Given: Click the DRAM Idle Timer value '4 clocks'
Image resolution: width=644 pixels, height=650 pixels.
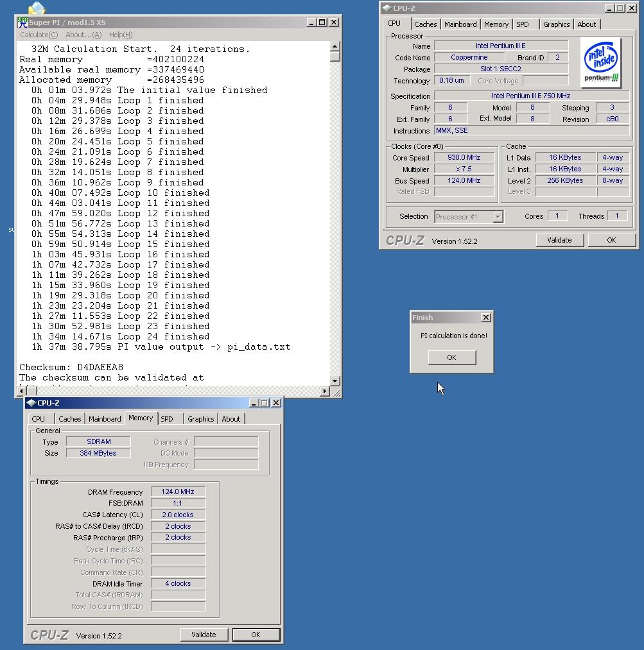Looking at the screenshot, I should tap(178, 583).
